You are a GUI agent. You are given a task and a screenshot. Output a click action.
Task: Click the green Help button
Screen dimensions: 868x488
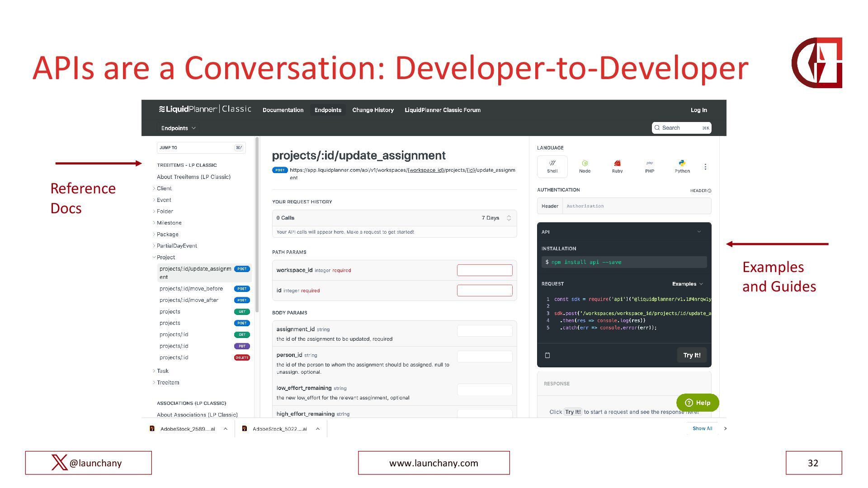pyautogui.click(x=698, y=403)
